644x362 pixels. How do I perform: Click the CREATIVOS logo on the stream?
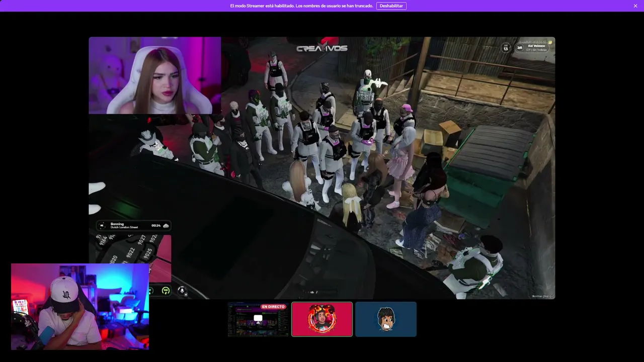[322, 48]
